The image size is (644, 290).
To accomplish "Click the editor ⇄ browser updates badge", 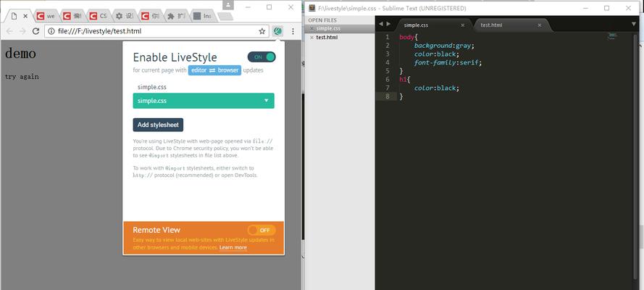I will pos(215,70).
